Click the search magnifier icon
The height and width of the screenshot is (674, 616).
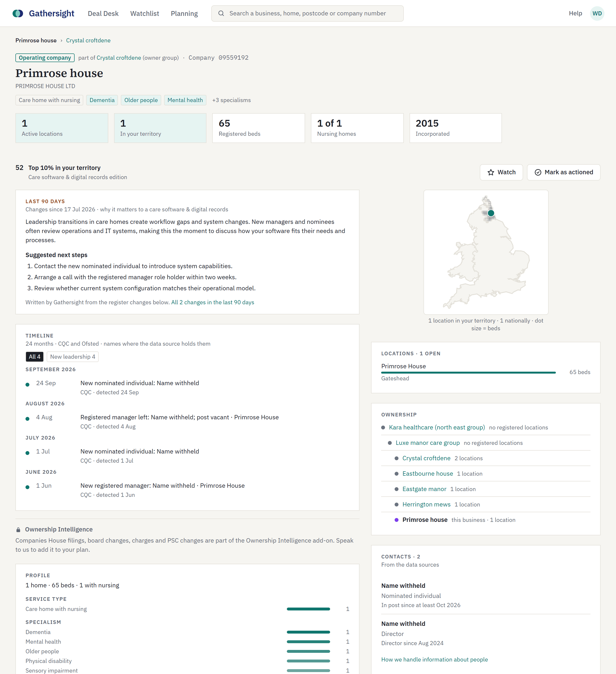(221, 13)
